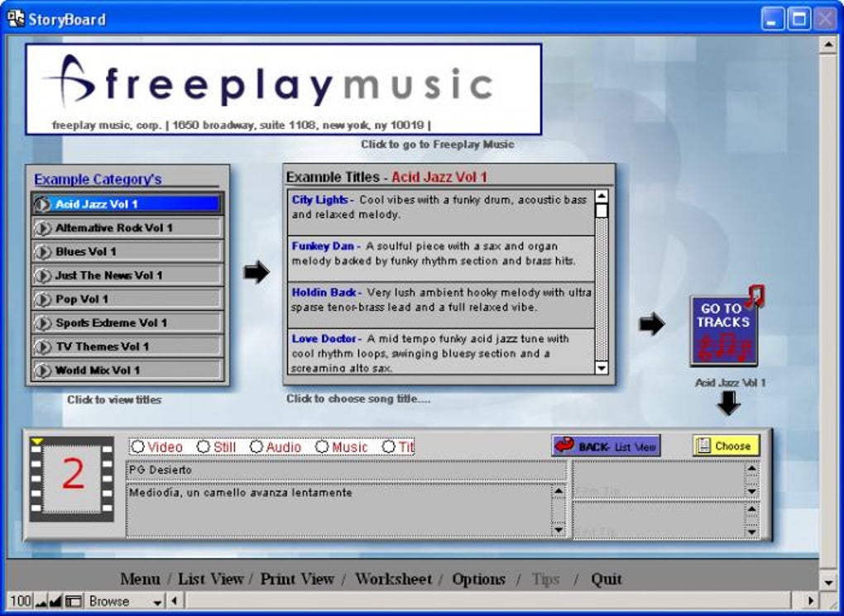Click the up arrow of the titles list scrollbar

pos(602,196)
